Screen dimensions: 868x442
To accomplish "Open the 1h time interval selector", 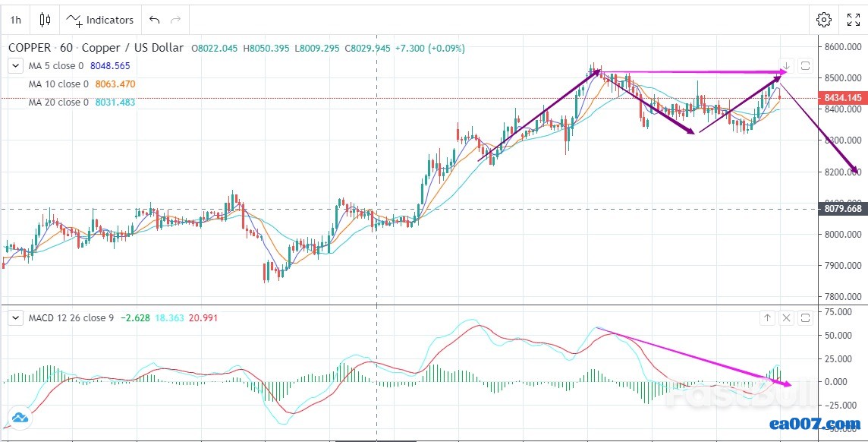I will (15, 20).
